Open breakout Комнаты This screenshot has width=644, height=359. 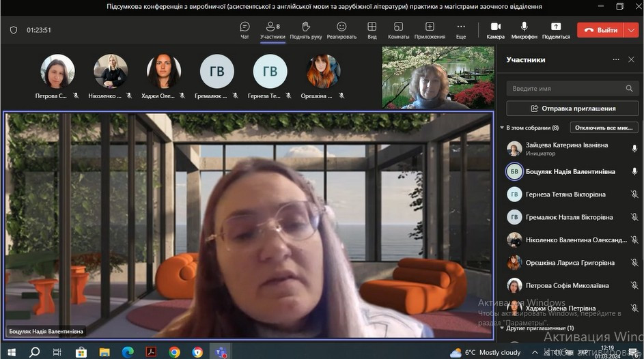398,30
